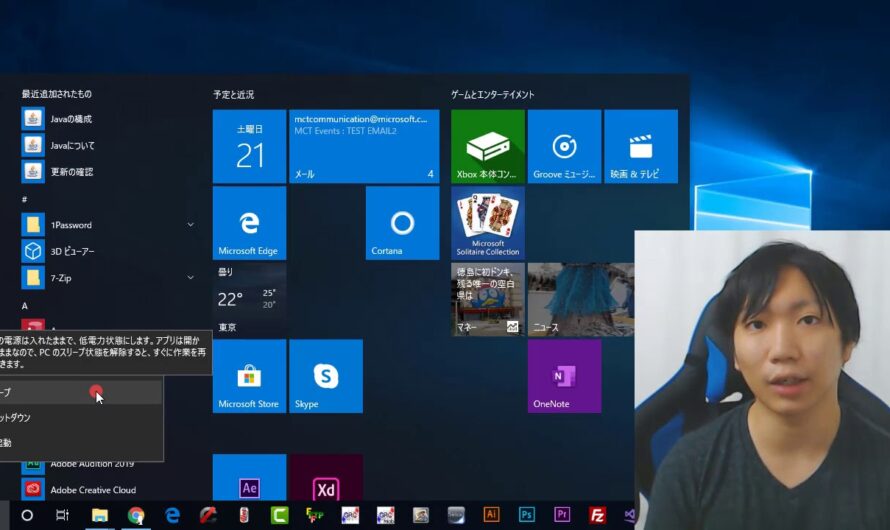890x530 pixels.
Task: Open the 3D ビューアー app entry
Action: (73, 251)
